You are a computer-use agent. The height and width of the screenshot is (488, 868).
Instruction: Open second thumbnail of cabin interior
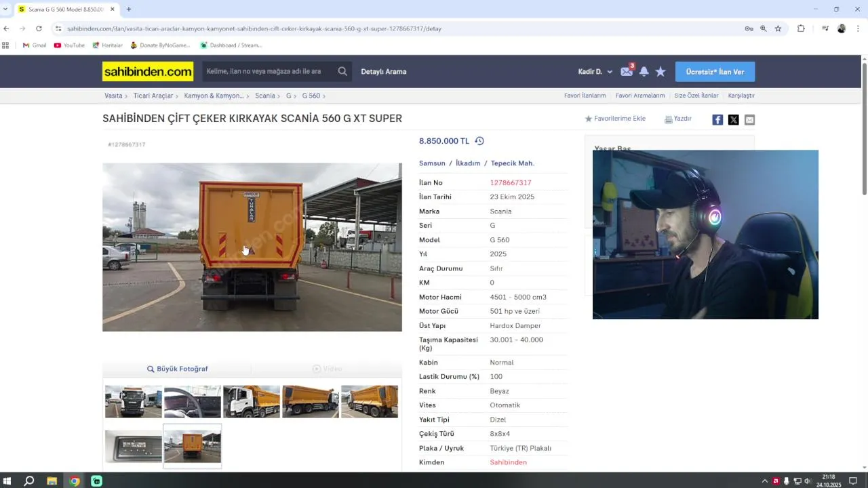(193, 401)
